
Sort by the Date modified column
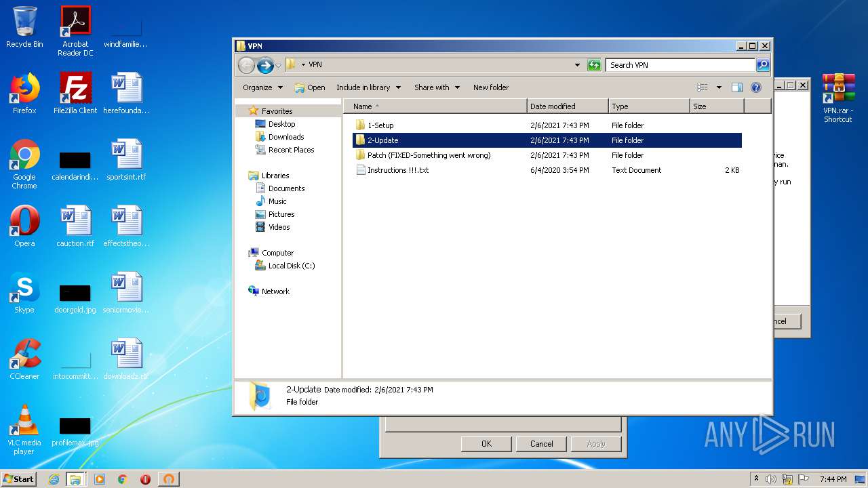click(x=568, y=106)
